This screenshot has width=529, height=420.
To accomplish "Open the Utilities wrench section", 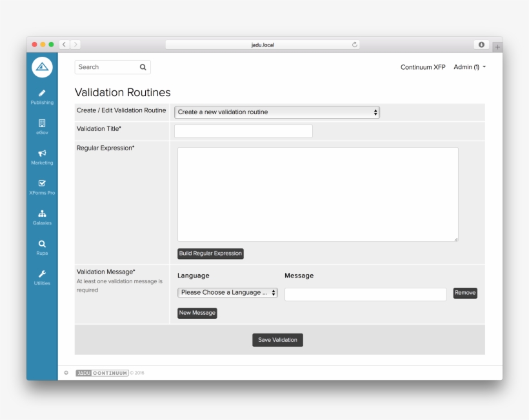I will click(41, 277).
